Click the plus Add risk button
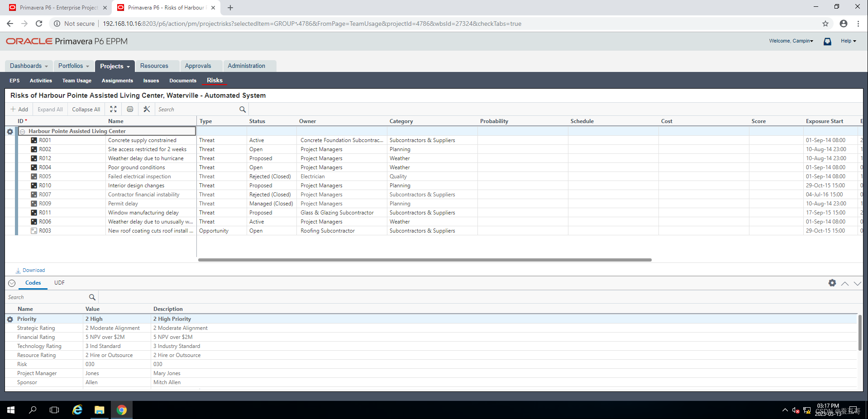The height and width of the screenshot is (419, 868). [x=19, y=109]
